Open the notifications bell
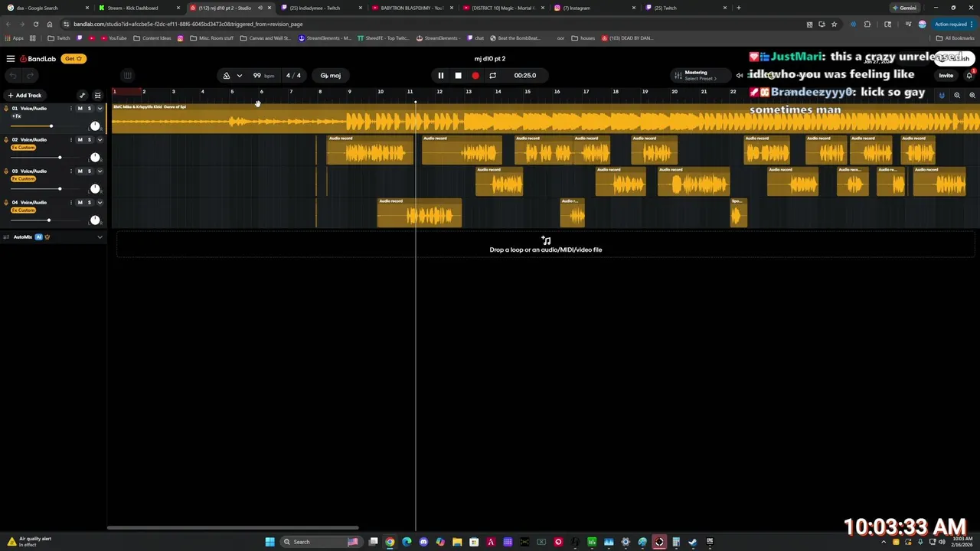The height and width of the screenshot is (551, 980). coord(969,75)
